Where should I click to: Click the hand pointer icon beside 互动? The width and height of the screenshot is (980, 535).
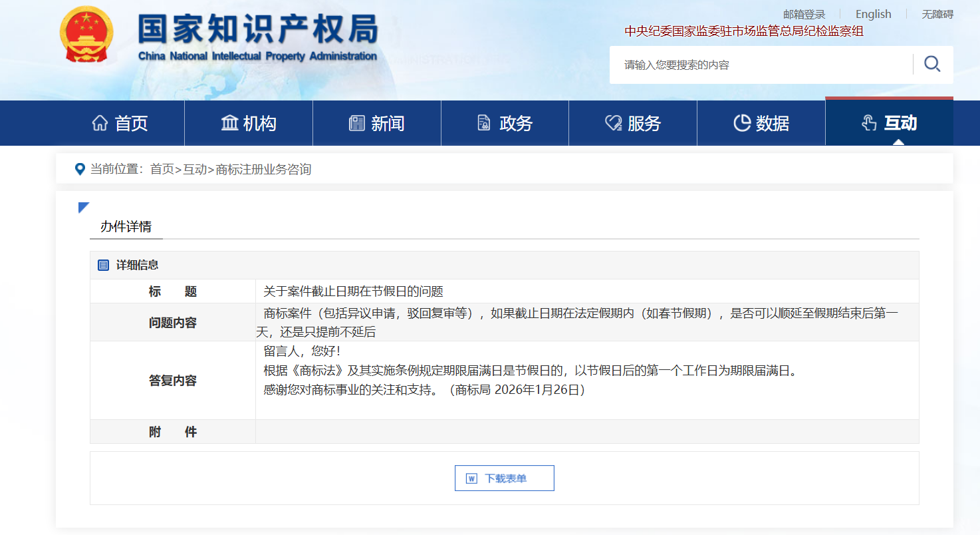[869, 123]
